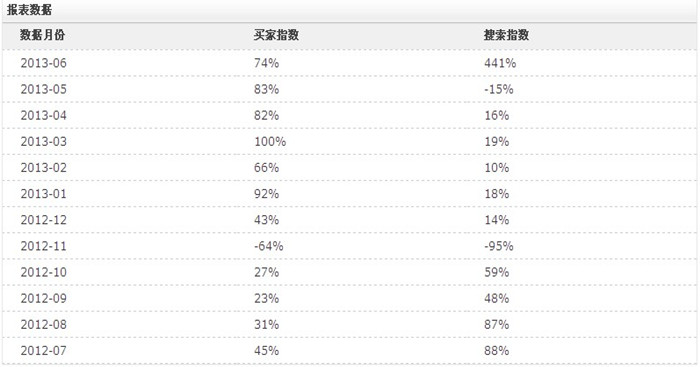Select the 2013-04 month cell

43,115
